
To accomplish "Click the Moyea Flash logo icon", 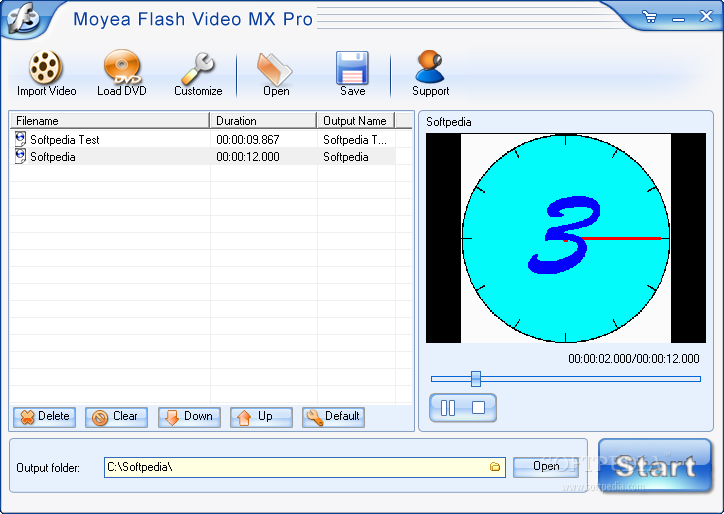I will coord(24,18).
